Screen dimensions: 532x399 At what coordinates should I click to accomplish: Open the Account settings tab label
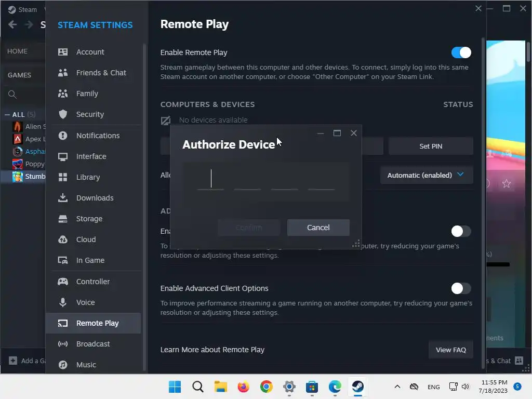pos(90,52)
